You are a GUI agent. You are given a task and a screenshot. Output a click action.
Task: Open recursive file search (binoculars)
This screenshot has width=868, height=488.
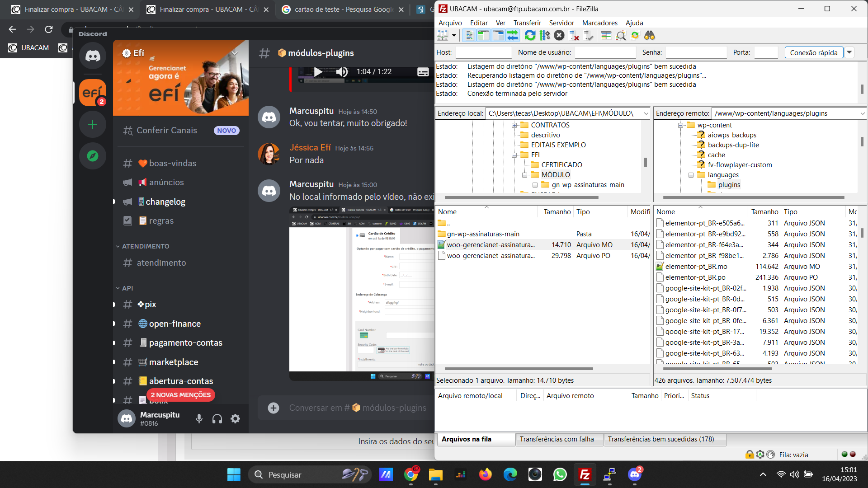point(650,35)
